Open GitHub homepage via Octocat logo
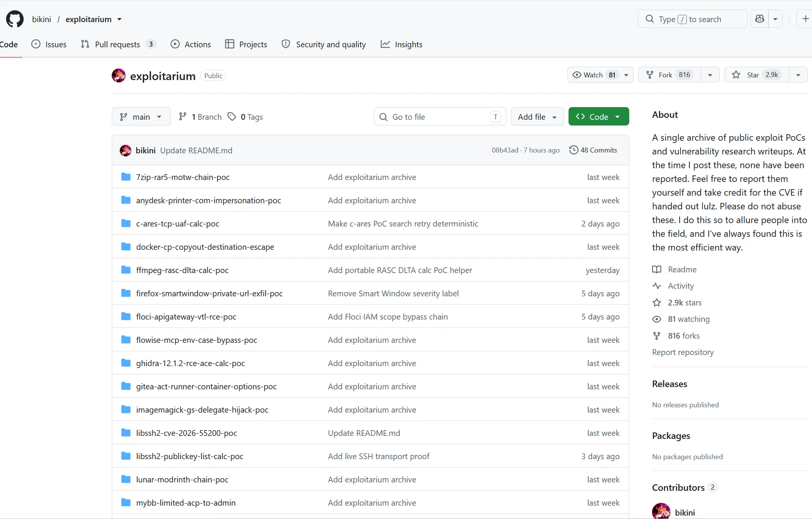The width and height of the screenshot is (812, 519). (x=15, y=19)
